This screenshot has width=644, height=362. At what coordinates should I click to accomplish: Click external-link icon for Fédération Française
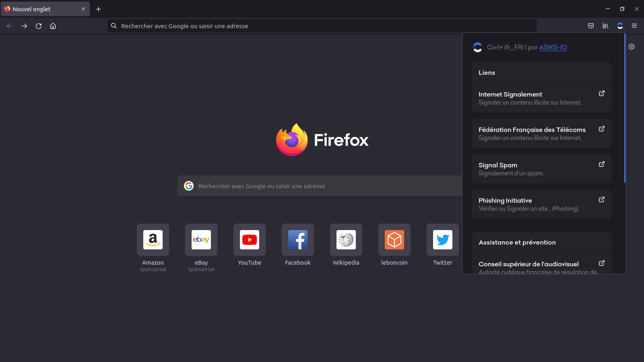602,129
